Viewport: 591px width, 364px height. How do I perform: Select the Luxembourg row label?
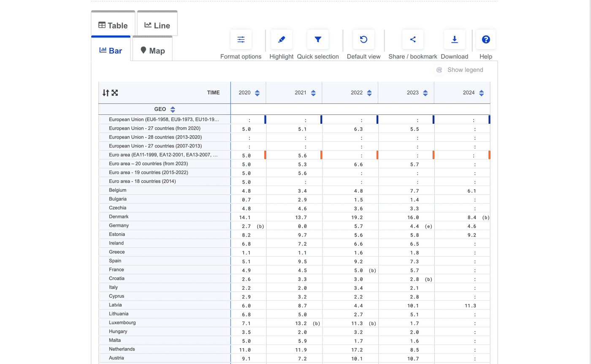point(122,323)
